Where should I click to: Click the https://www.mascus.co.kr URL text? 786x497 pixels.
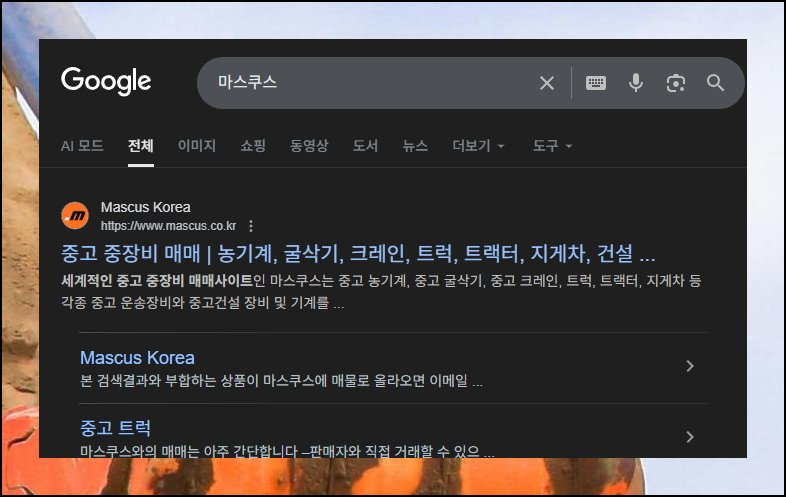pos(168,226)
